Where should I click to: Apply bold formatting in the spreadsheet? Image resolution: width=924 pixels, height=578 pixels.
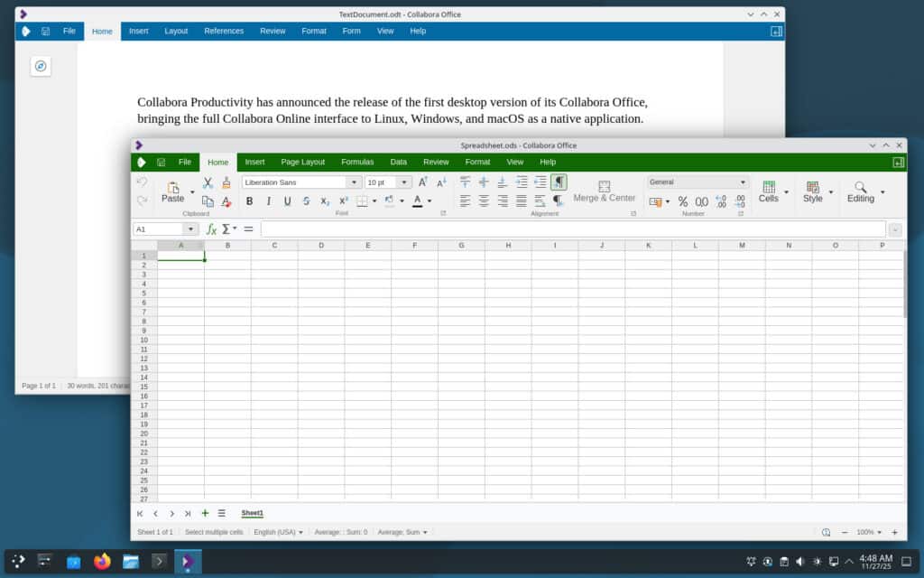coord(249,201)
